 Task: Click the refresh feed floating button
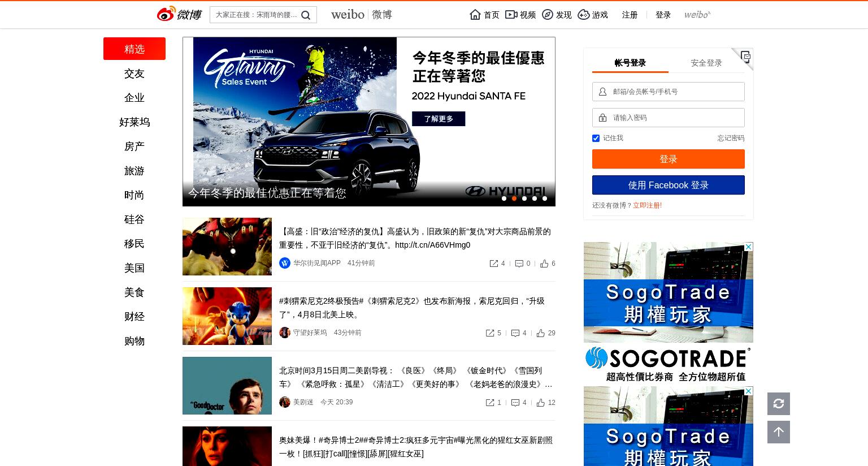[x=779, y=404]
